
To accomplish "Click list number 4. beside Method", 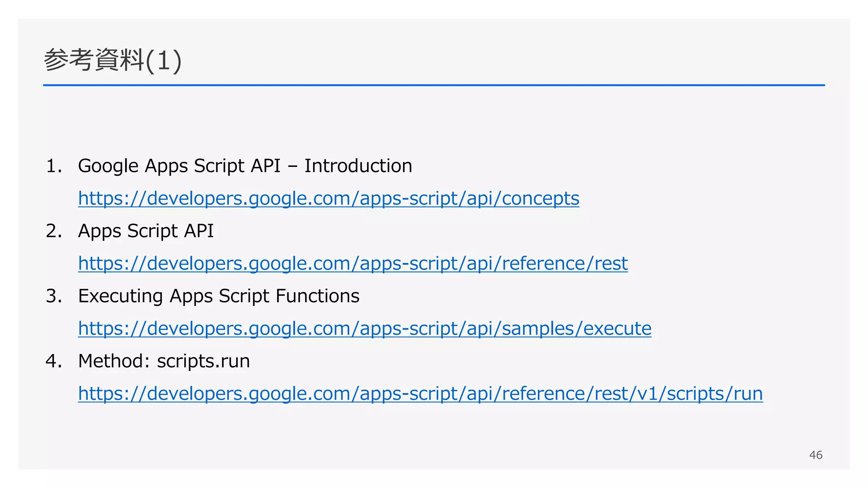I will pos(54,361).
